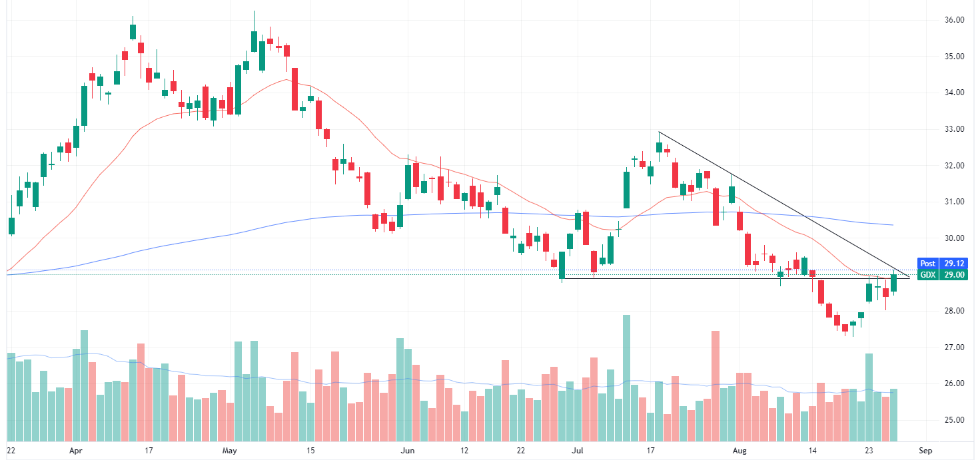Viewport: 980px width, 460px height.
Task: Click the last green candlestick on the chart
Action: [894, 283]
